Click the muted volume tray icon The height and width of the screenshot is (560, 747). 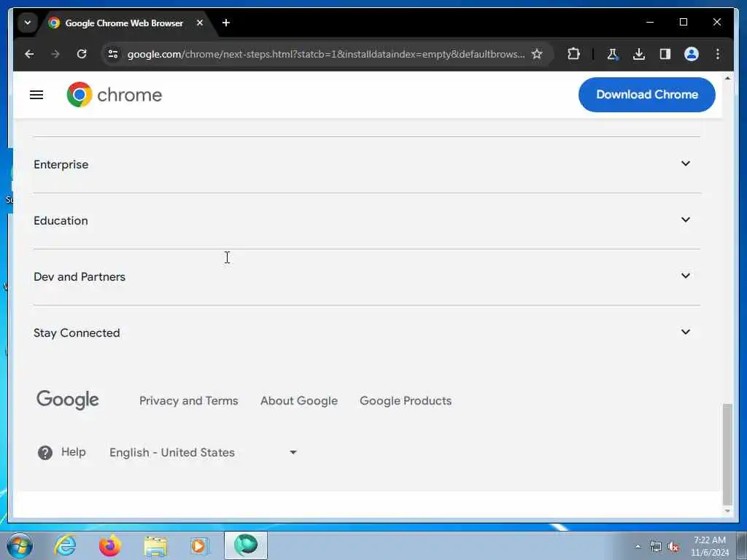click(673, 547)
